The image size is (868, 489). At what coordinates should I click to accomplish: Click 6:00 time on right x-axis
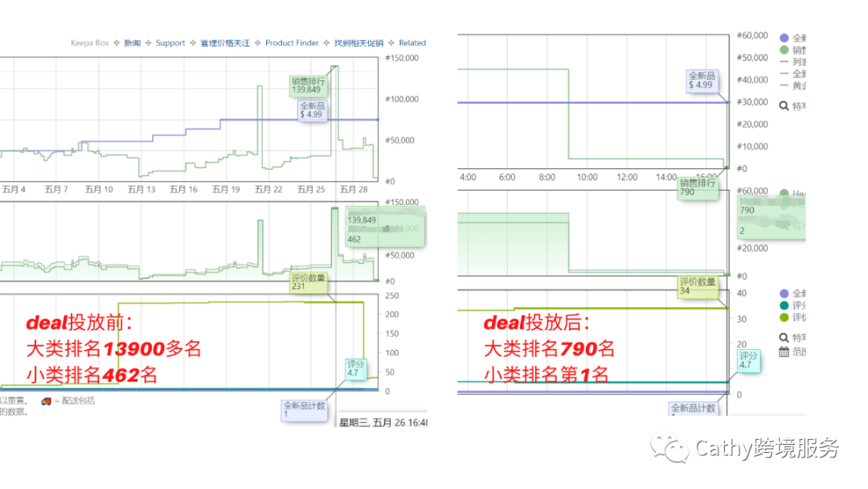(x=507, y=177)
